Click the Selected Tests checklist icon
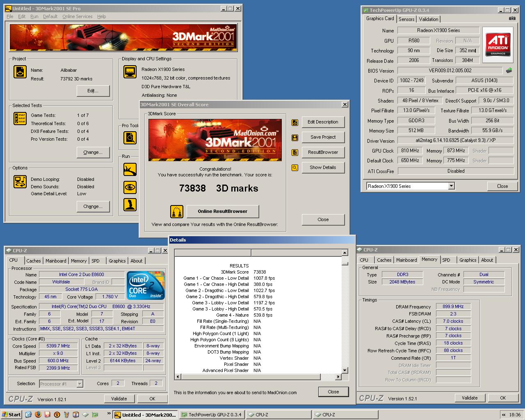The width and height of the screenshot is (525, 420). click(20, 119)
